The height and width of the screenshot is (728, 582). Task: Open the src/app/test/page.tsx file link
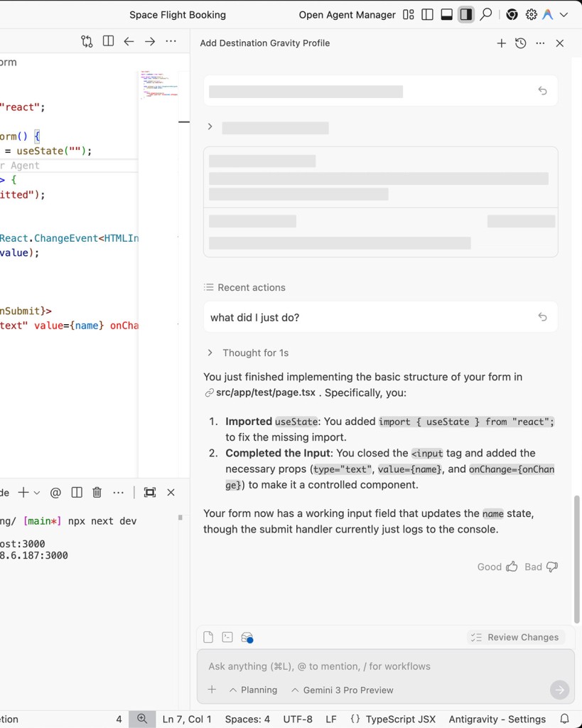coord(265,392)
